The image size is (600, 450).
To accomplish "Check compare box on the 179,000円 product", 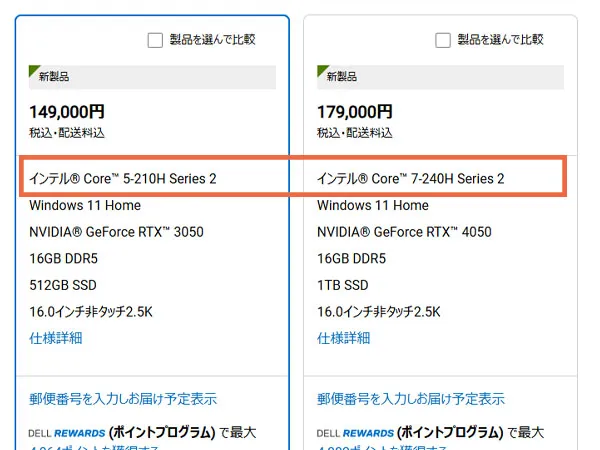I will click(442, 40).
